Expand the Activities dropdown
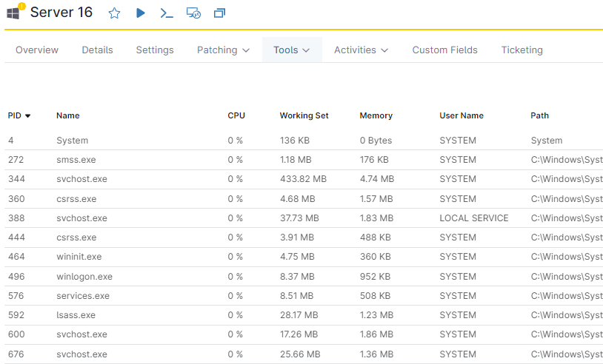This screenshot has width=603, height=364. pos(361,50)
